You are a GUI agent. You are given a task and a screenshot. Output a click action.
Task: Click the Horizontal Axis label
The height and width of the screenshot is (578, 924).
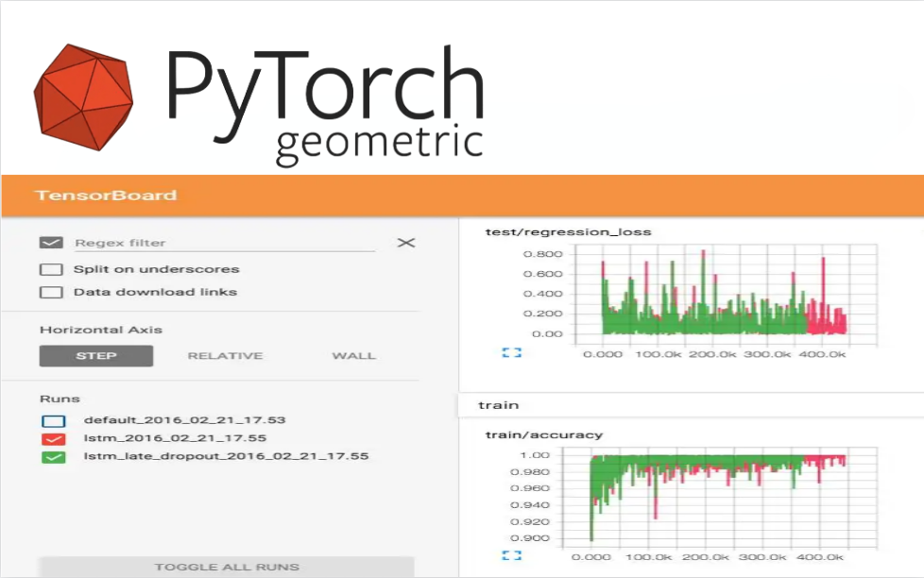tap(101, 330)
